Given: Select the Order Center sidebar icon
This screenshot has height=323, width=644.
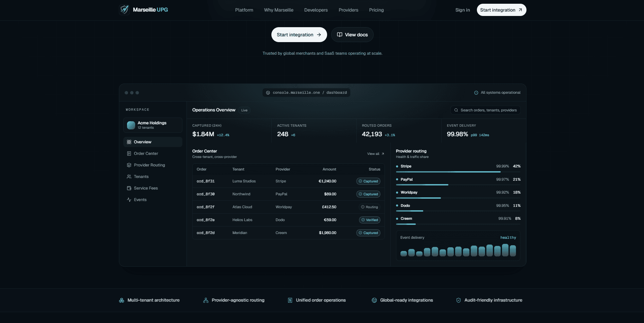Looking at the screenshot, I should 129,154.
